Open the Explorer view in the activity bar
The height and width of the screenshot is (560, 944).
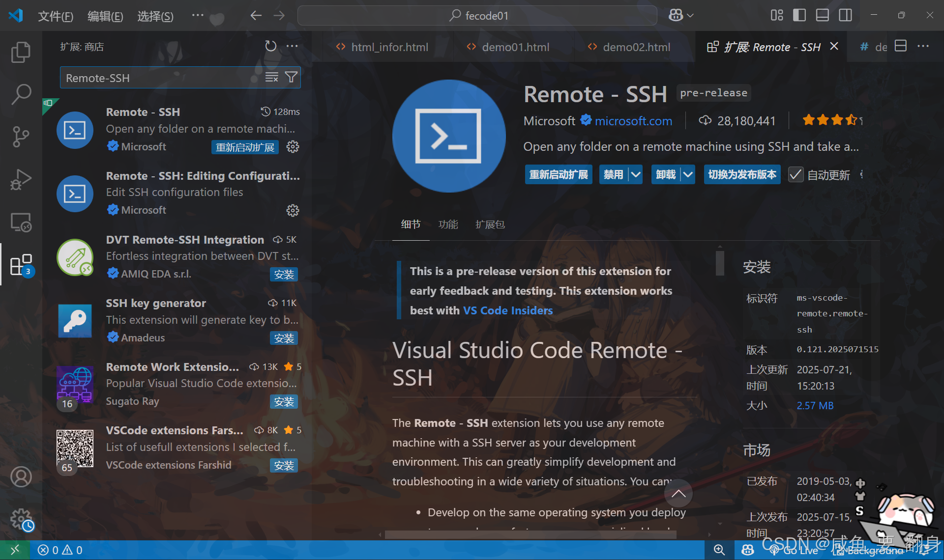[x=21, y=52]
